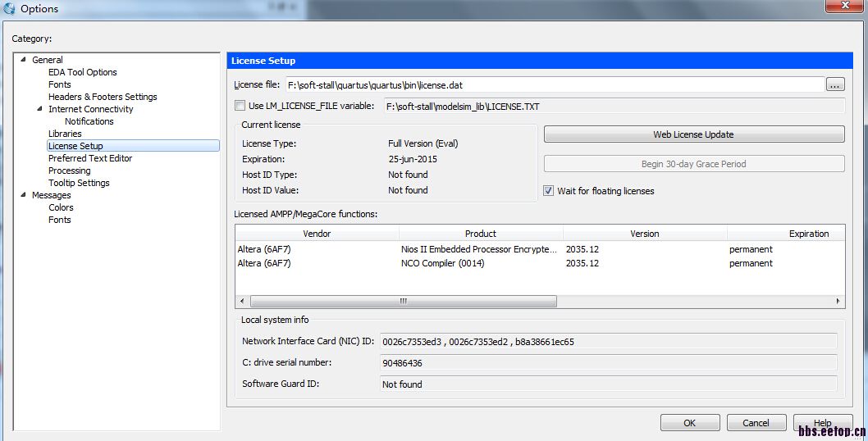Sort functions by Product column header
Viewport: 868px width, 441px height.
(481, 234)
